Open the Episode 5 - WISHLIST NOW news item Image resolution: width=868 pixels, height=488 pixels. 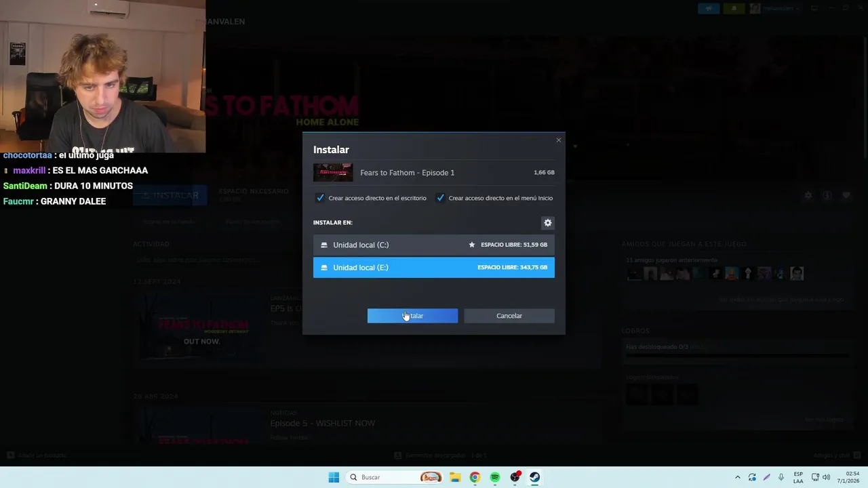click(x=323, y=423)
